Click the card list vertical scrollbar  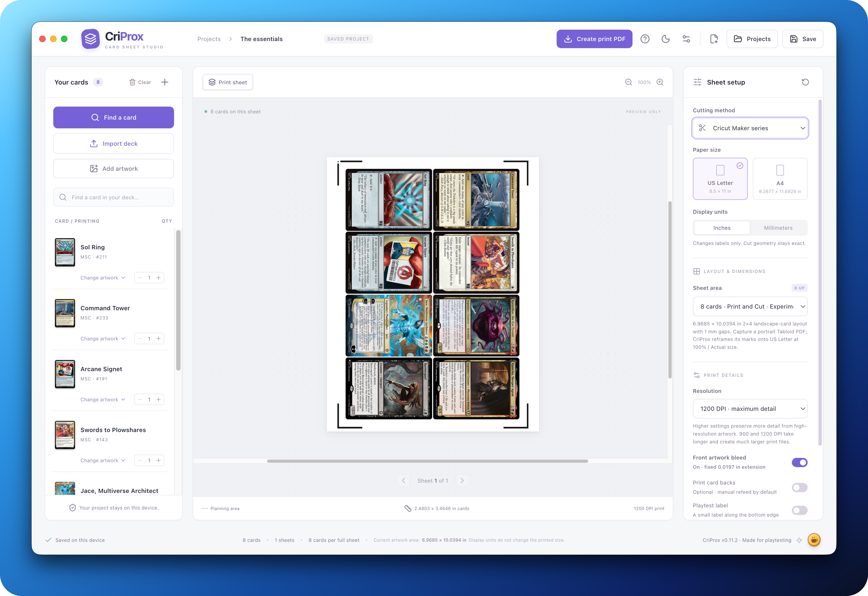coord(179,300)
